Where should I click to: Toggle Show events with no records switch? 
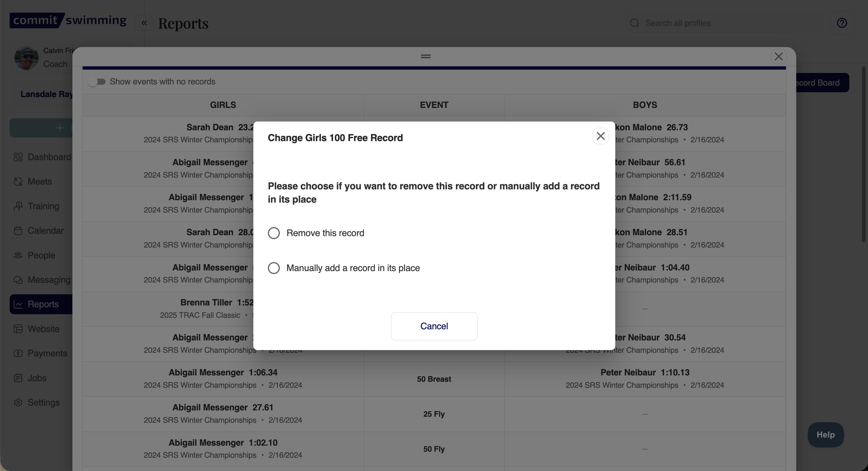click(x=97, y=82)
